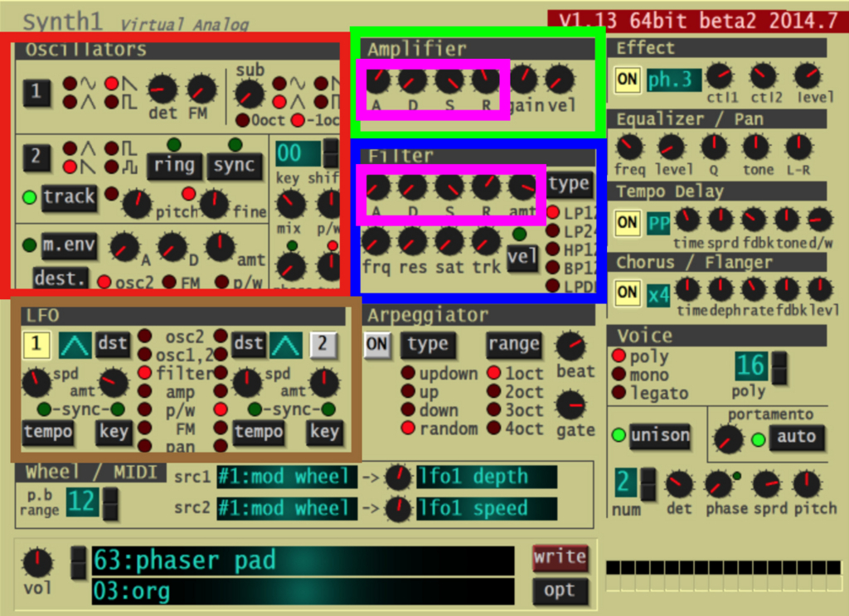Click the Amplifier gain knob
849x616 pixels.
(524, 79)
